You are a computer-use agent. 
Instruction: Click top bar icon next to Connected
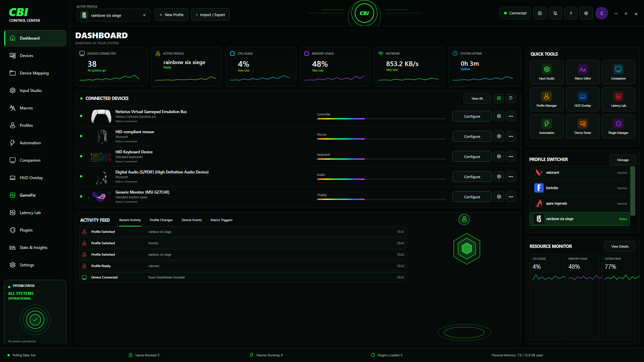click(540, 13)
